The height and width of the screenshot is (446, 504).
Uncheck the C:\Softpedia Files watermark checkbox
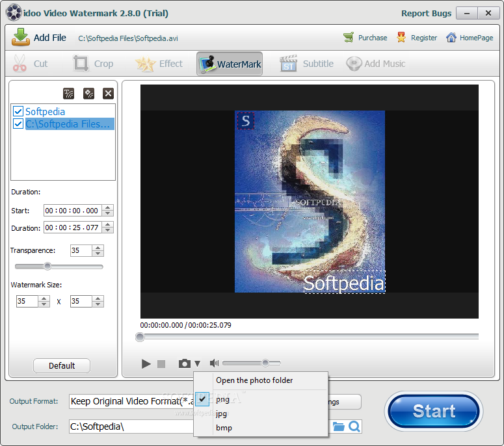coord(18,124)
